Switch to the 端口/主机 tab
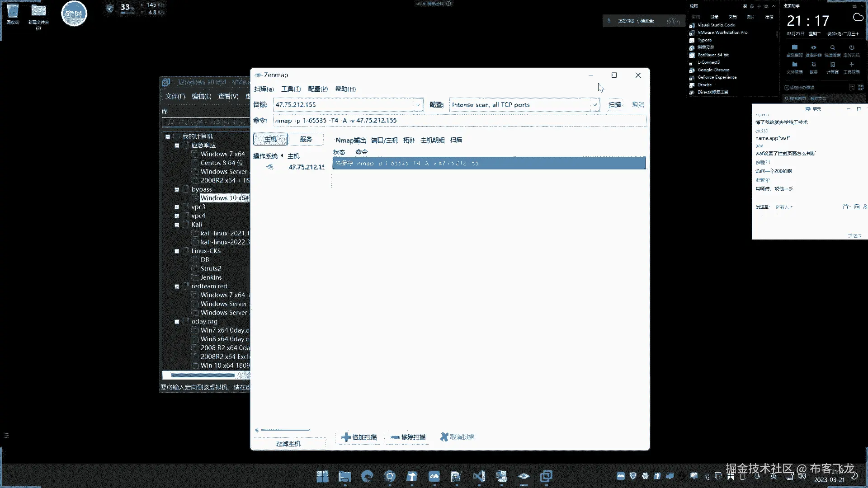The width and height of the screenshot is (868, 488). tap(384, 140)
